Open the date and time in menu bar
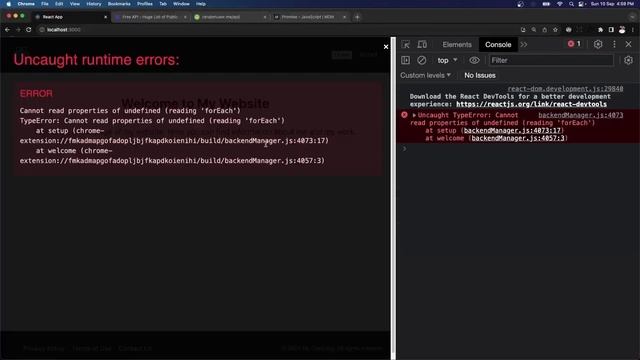Viewport: 640px width, 360px height. pos(613,4)
